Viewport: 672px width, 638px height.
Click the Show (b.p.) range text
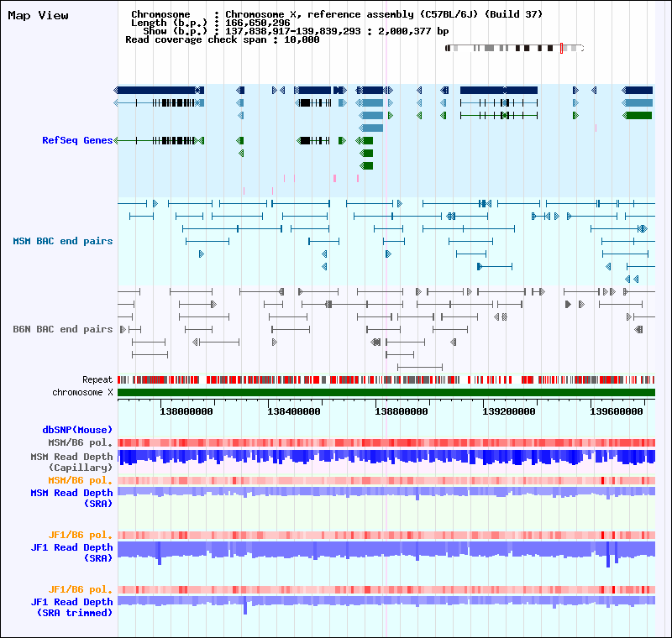tap(296, 31)
